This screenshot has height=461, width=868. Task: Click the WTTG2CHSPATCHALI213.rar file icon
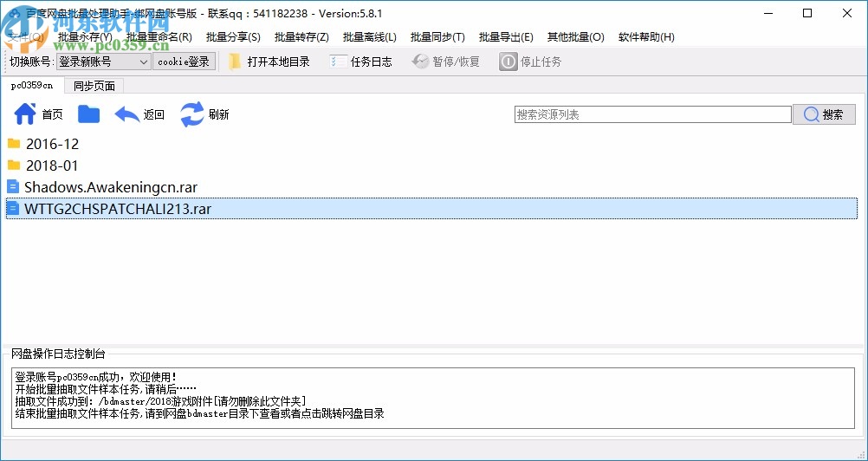coord(13,209)
